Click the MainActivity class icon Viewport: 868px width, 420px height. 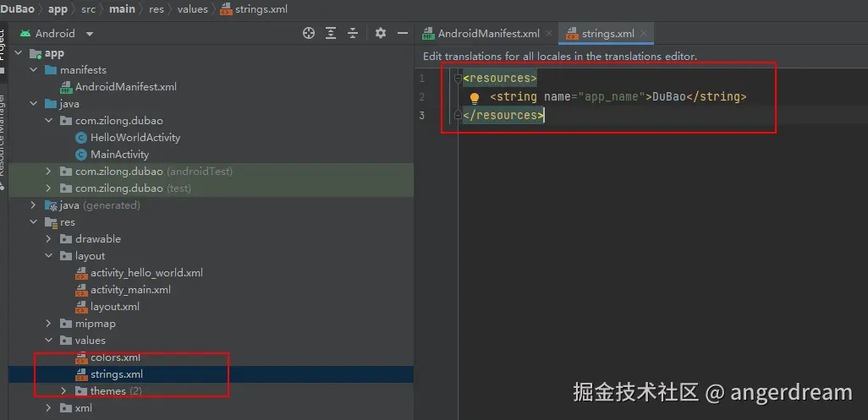click(81, 154)
